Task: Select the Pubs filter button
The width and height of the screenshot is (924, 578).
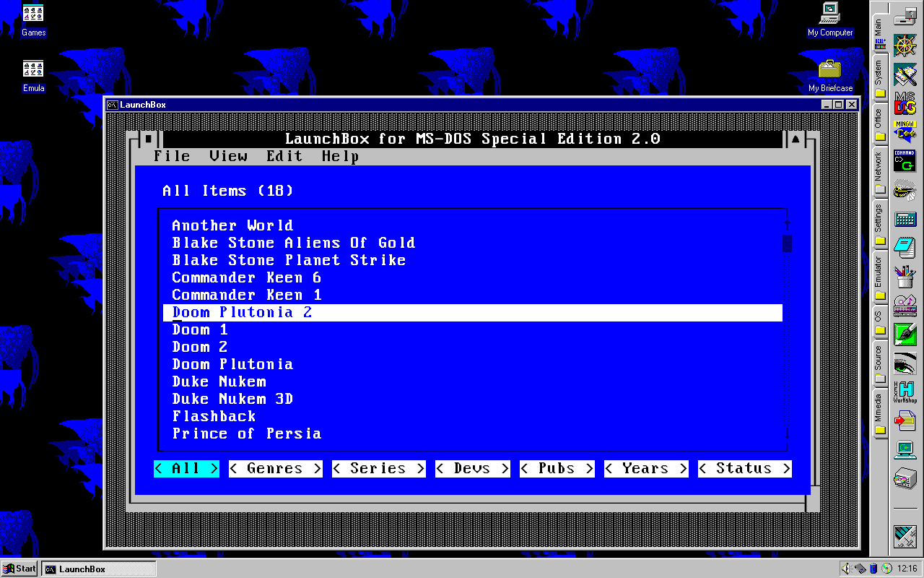Action: [557, 469]
